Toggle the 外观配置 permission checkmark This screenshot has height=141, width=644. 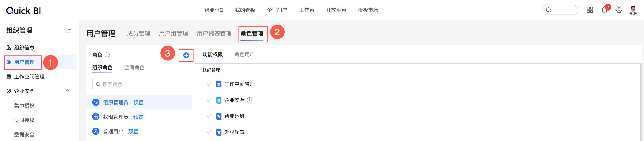click(209, 132)
